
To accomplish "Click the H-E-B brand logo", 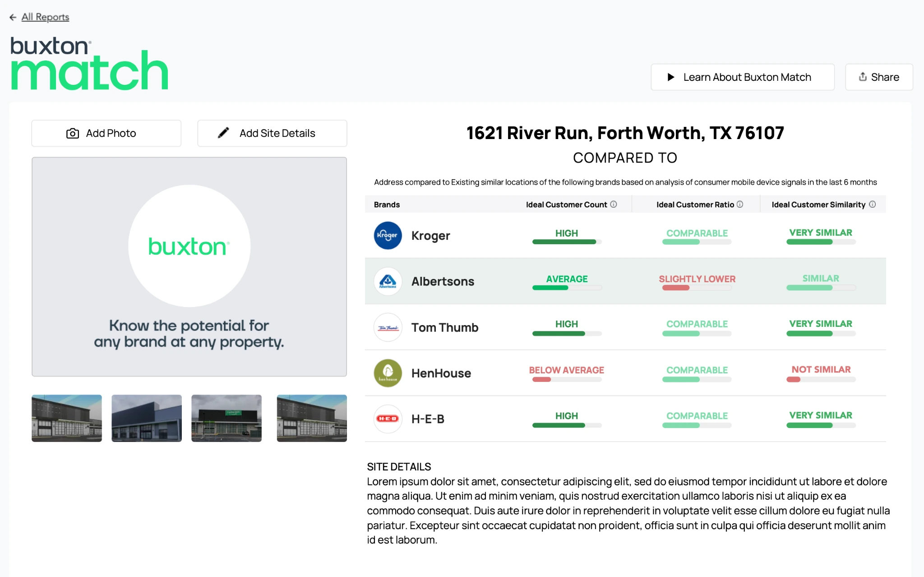I will tap(388, 419).
